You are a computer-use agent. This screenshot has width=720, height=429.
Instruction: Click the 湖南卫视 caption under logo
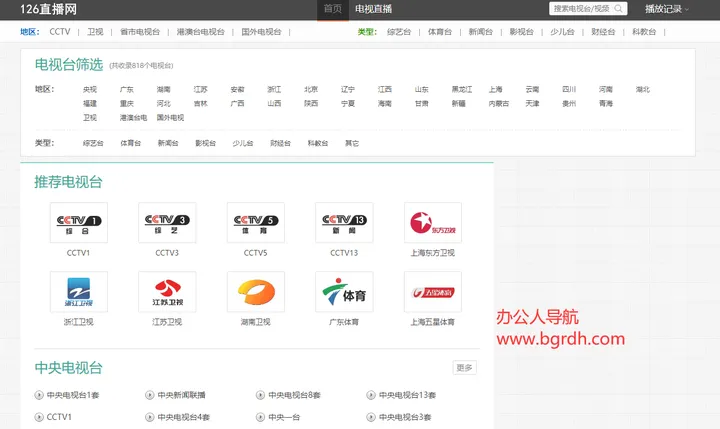256,322
